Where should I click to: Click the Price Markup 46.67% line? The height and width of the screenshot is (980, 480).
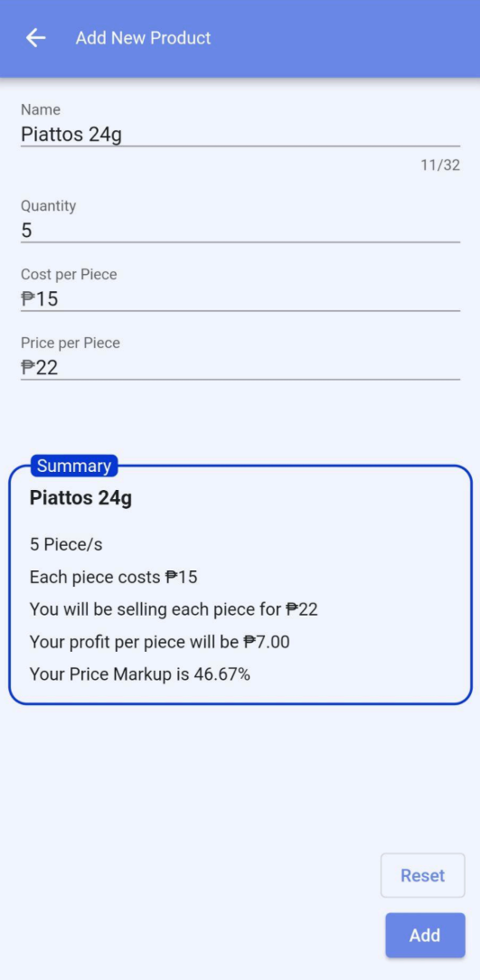140,674
